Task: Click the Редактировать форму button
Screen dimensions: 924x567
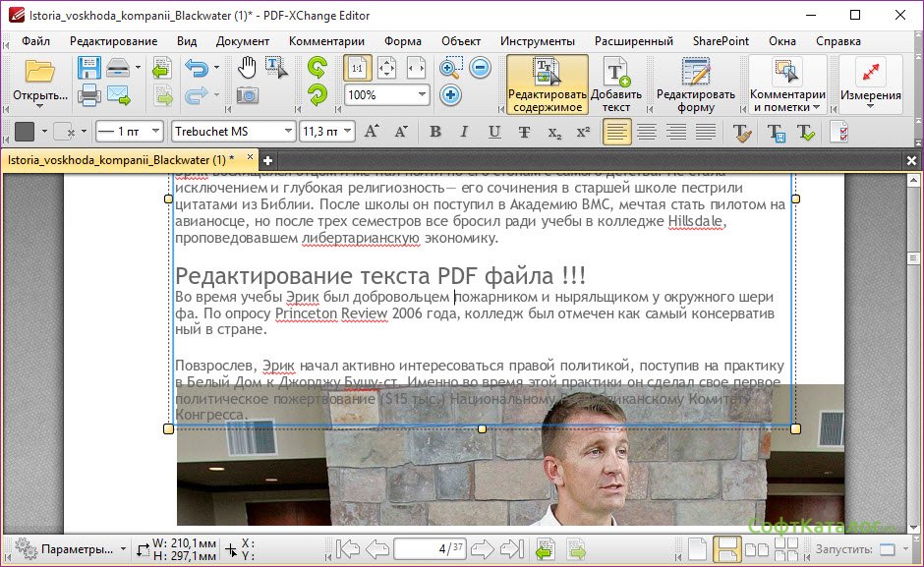Action: [696, 85]
